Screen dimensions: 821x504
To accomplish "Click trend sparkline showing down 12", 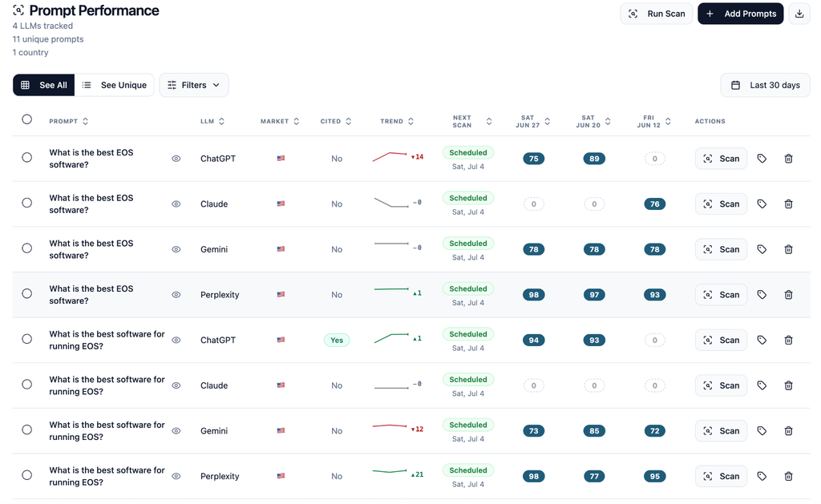I will (x=390, y=426).
